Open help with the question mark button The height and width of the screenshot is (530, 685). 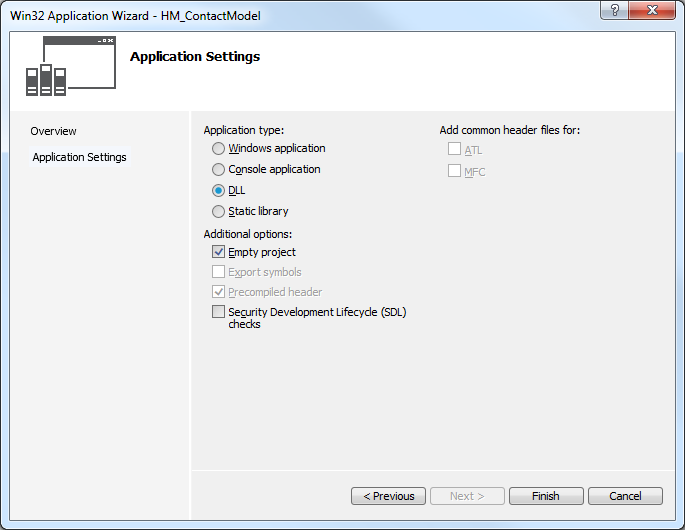click(x=615, y=10)
